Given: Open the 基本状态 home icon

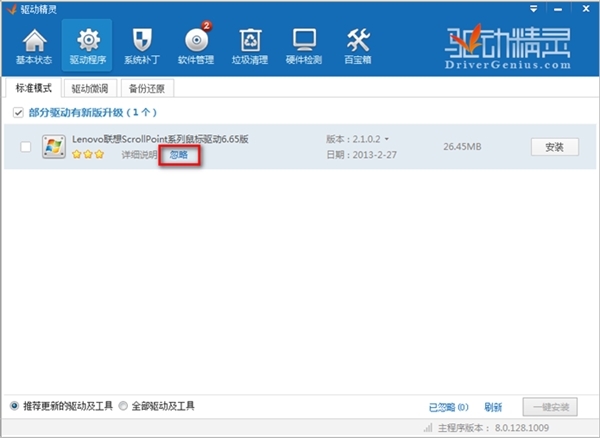Looking at the screenshot, I should pos(33,45).
